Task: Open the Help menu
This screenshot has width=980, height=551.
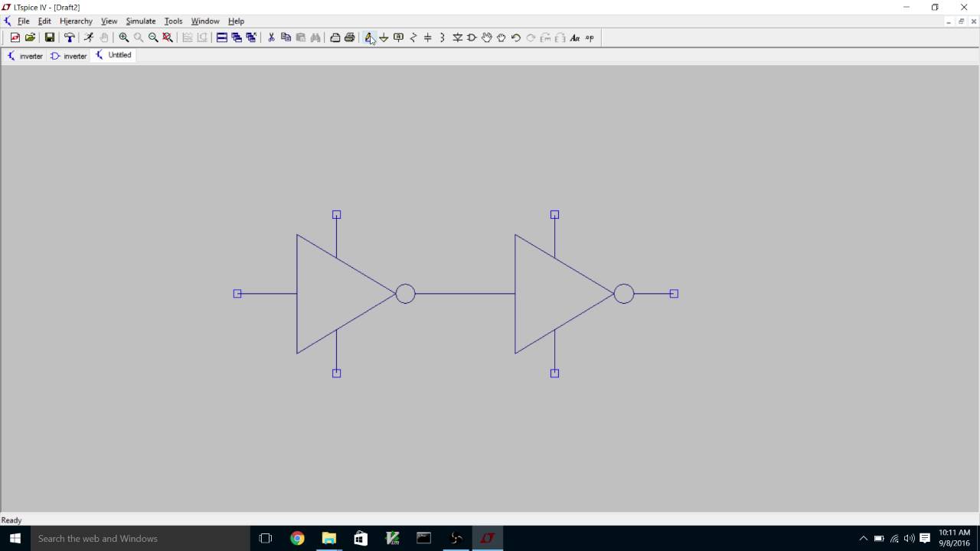Action: click(x=236, y=21)
